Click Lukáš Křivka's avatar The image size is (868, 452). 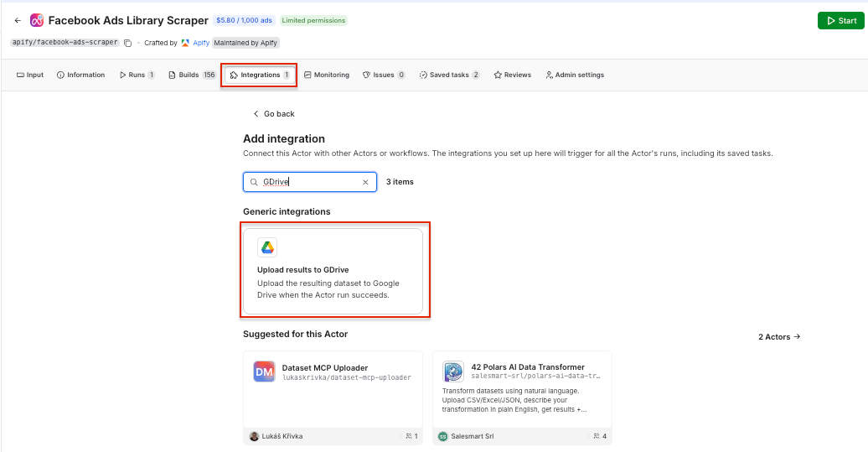pos(254,437)
